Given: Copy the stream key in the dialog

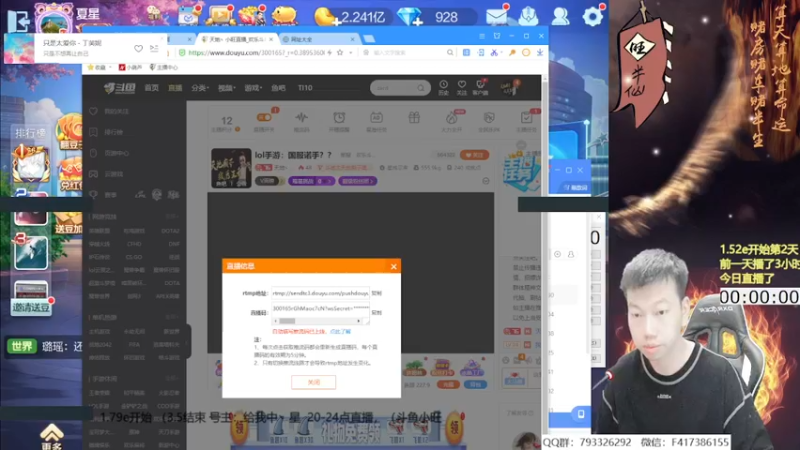Looking at the screenshot, I should pos(377,312).
